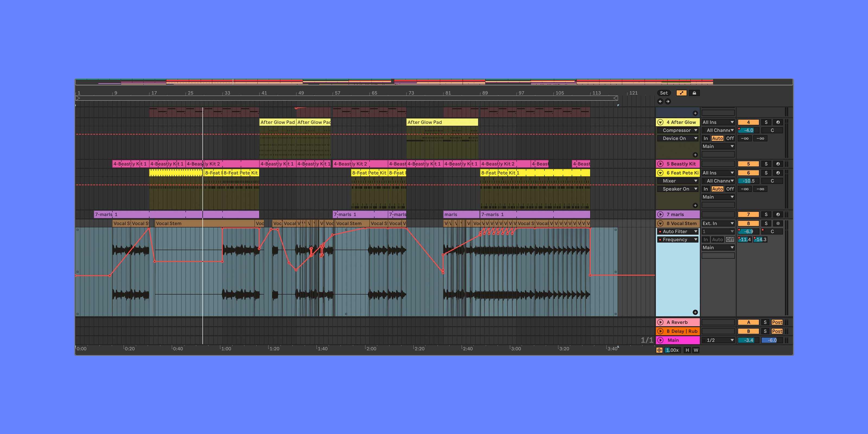Unfold the A Reverb return track

[660, 322]
